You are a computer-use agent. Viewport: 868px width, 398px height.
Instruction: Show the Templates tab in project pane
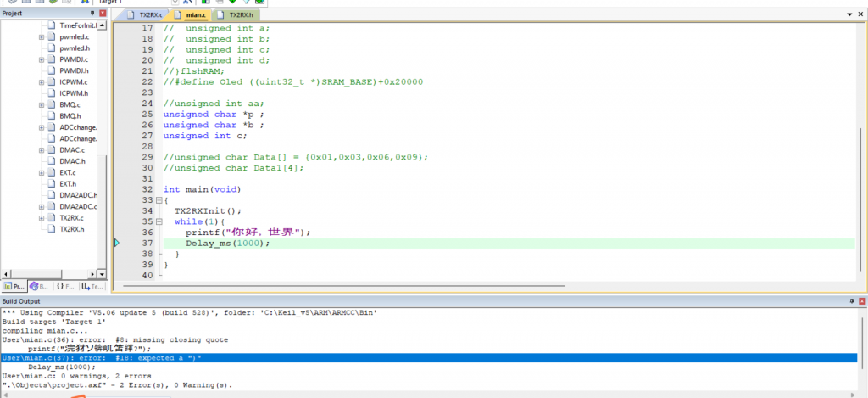(93, 286)
